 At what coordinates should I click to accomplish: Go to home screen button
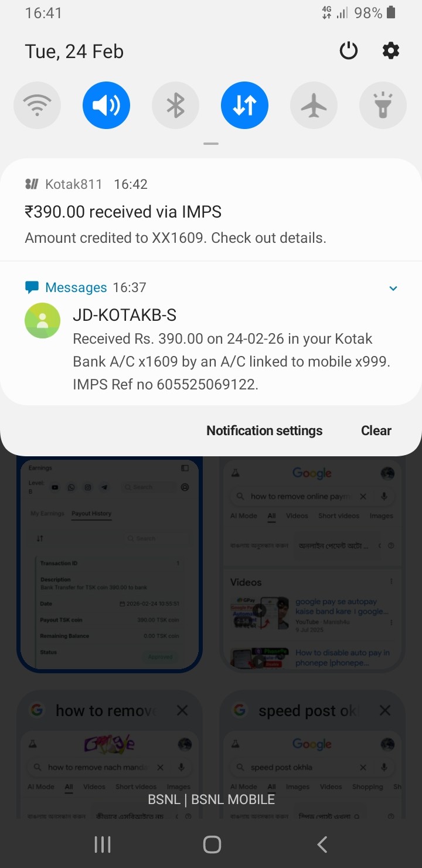pos(212,845)
